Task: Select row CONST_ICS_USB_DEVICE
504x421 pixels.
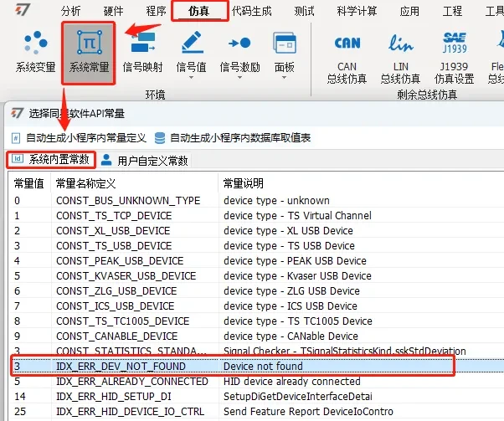Action: (256, 306)
